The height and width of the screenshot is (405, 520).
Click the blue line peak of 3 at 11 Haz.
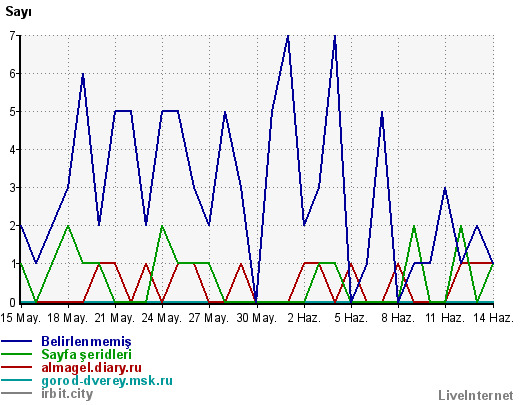tap(445, 188)
